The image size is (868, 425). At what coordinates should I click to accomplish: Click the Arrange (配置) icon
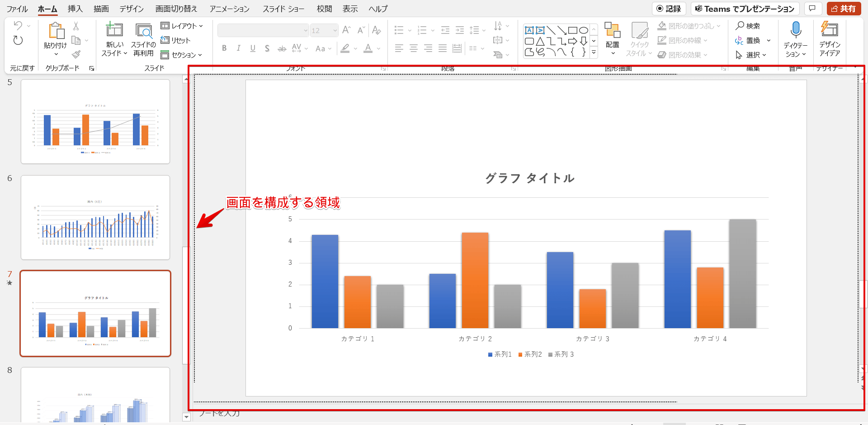(x=612, y=30)
